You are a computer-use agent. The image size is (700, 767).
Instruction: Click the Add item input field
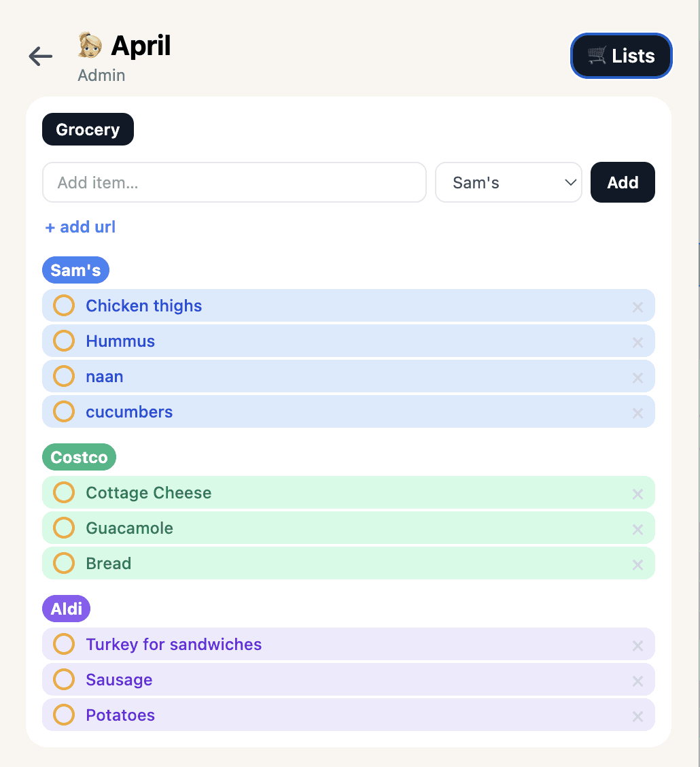point(234,182)
